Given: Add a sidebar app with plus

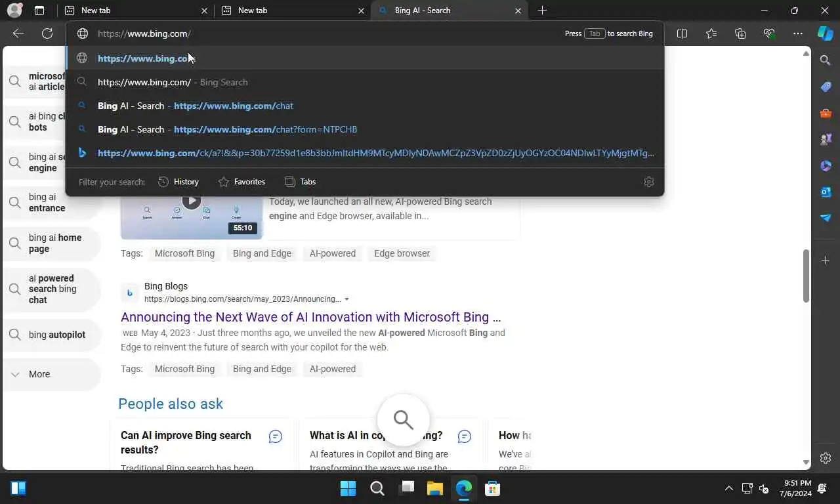Looking at the screenshot, I should pyautogui.click(x=826, y=261).
